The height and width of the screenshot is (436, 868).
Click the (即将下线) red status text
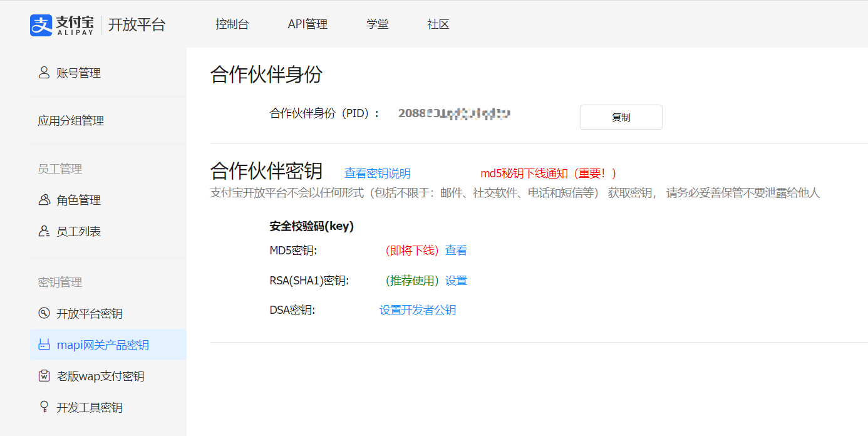tap(411, 251)
